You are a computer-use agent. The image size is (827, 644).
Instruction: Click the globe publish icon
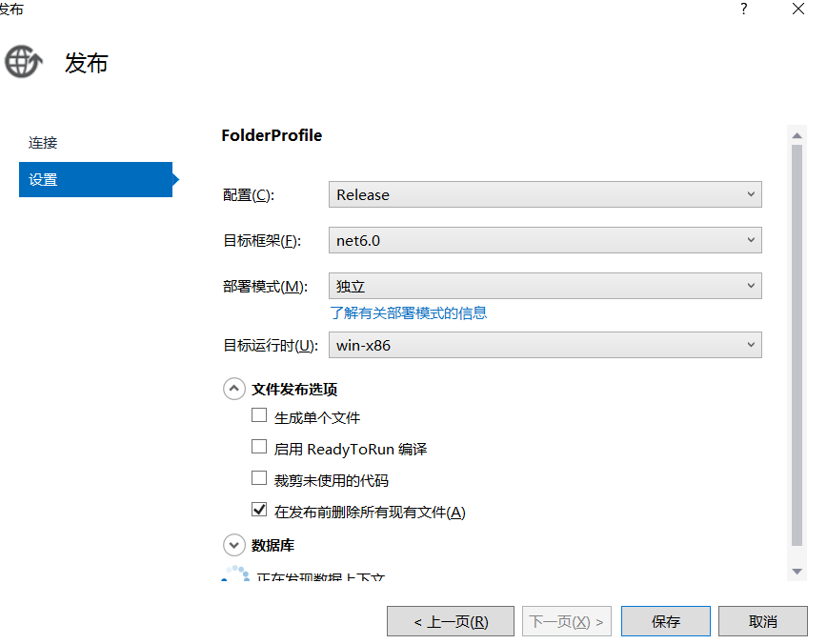click(x=23, y=62)
